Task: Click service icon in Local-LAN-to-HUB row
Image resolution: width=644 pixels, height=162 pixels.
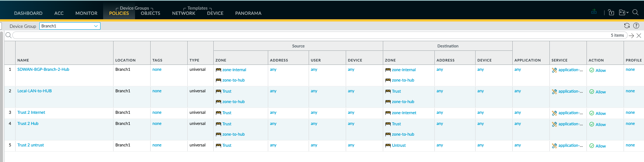Action: [x=554, y=92]
